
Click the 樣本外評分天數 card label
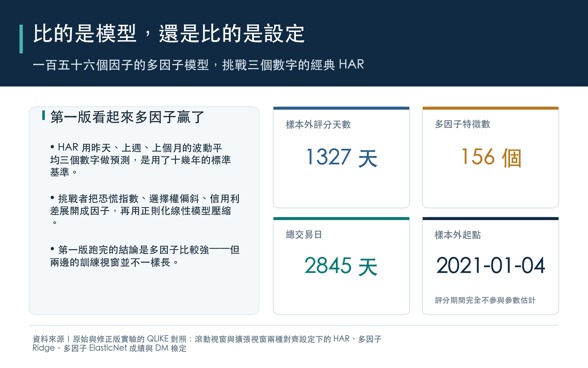click(318, 124)
